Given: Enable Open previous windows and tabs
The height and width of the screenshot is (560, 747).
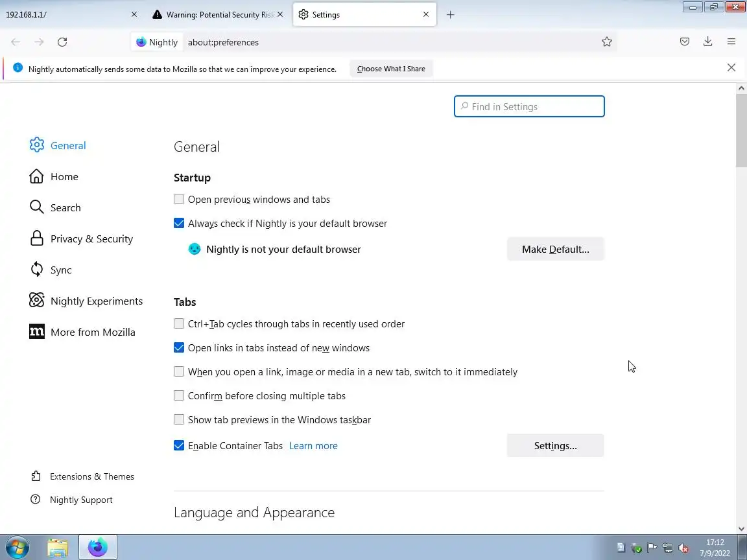Looking at the screenshot, I should [179, 199].
